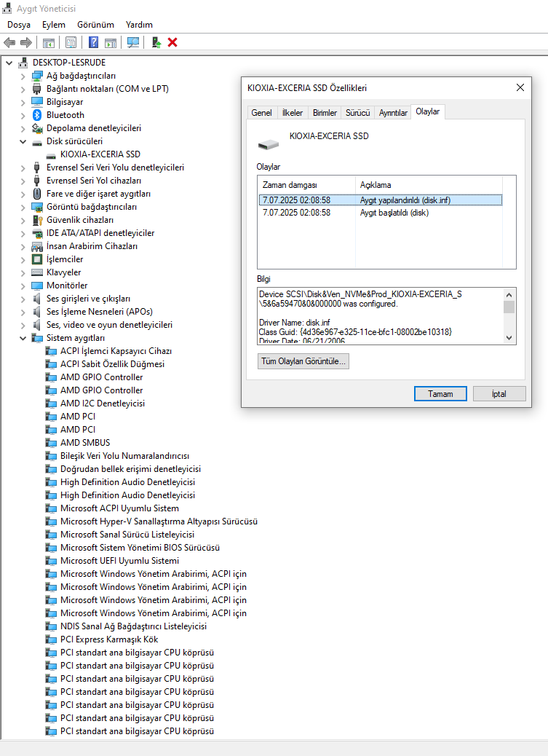Click the İnsan Arabirim Cihazları icon
Screen dimensions: 548x756
[37, 246]
